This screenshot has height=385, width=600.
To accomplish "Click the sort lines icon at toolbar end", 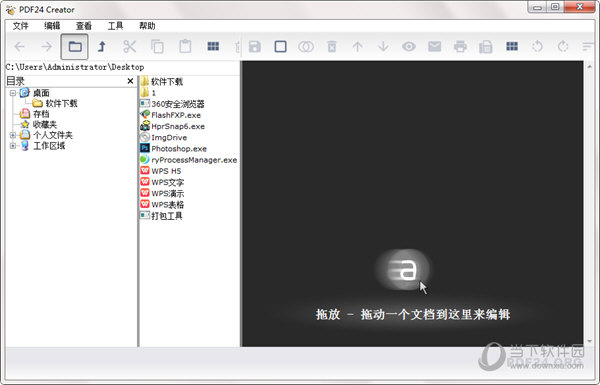I will tap(588, 47).
